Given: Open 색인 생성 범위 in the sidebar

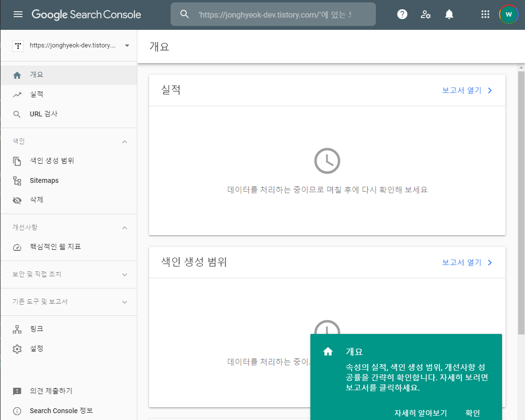Looking at the screenshot, I should 68,161.
